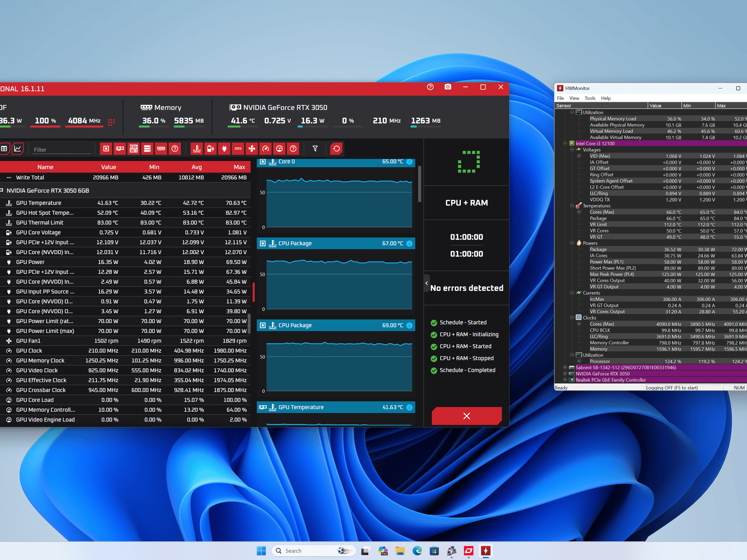Toggle the voltage sensor type filter
The height and width of the screenshot is (560, 747).
click(211, 149)
